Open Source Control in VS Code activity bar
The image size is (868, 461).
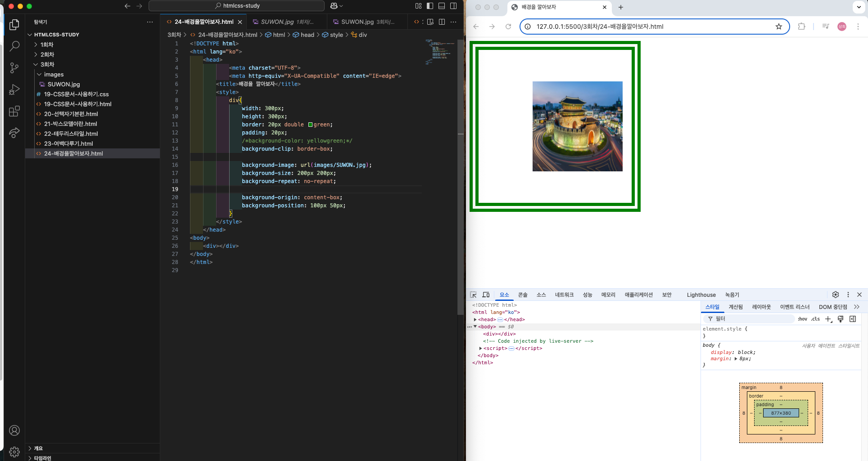pos(14,68)
